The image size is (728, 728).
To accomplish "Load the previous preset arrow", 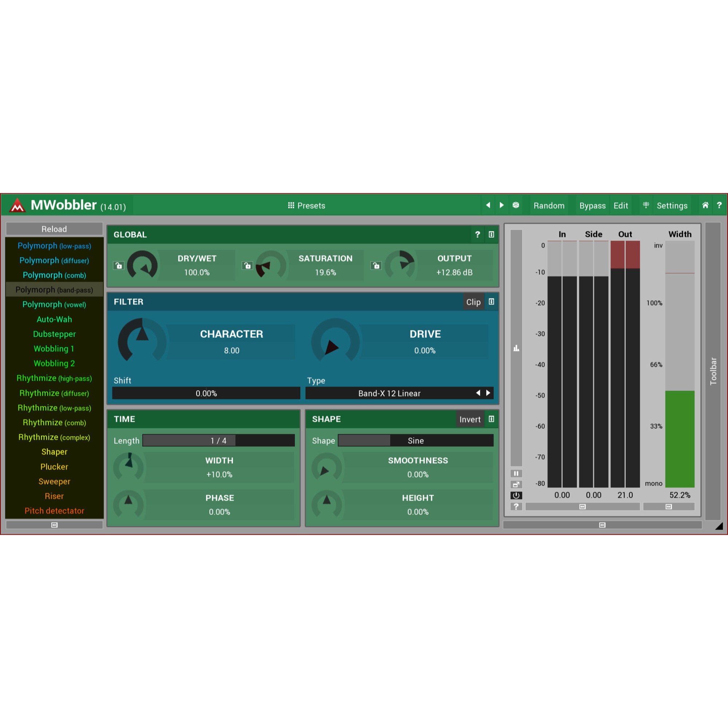I will [488, 205].
